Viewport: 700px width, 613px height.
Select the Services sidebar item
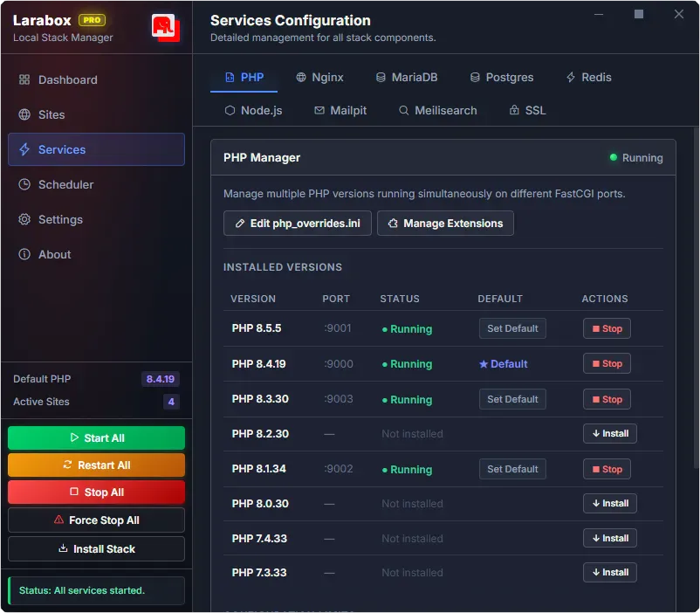(96, 149)
